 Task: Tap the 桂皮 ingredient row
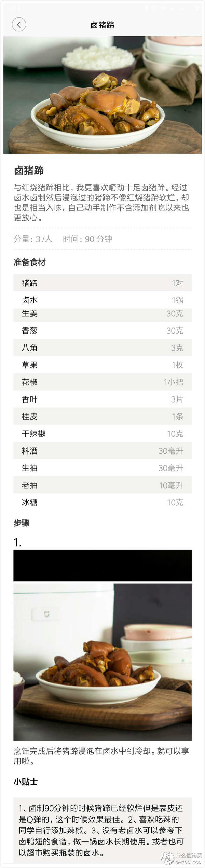[102, 416]
